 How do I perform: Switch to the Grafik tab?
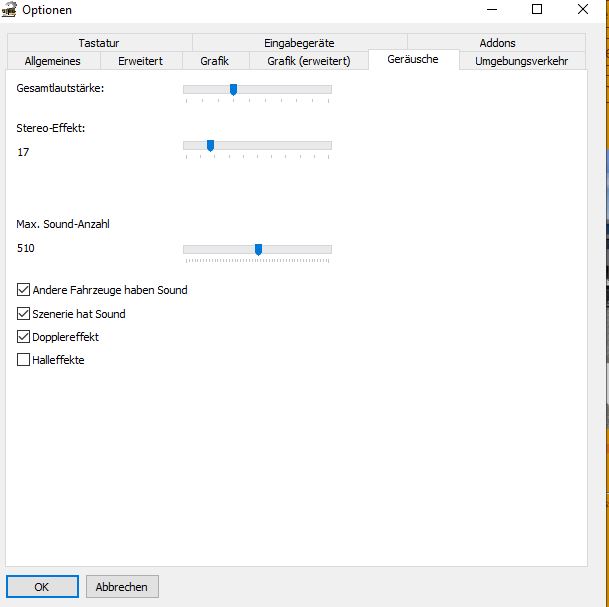click(x=214, y=61)
